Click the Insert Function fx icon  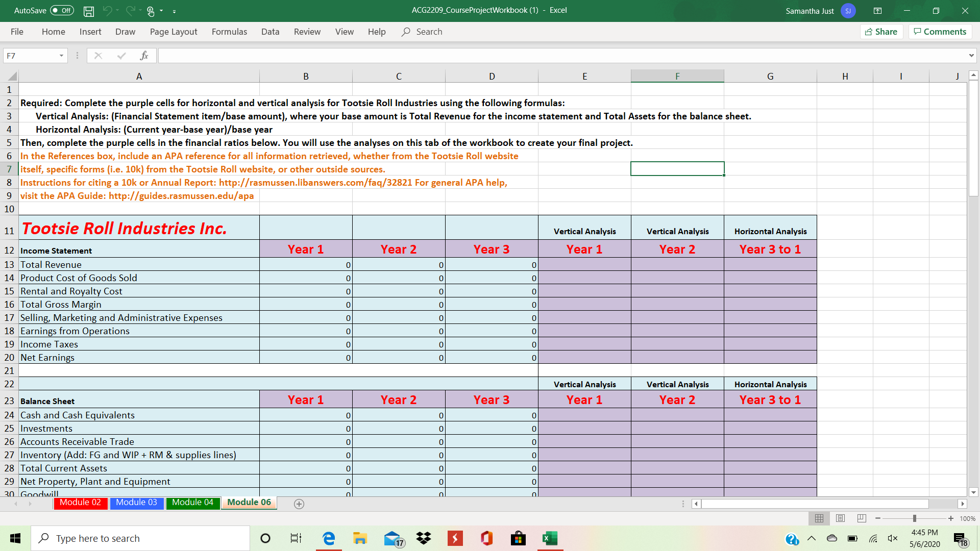tap(144, 56)
